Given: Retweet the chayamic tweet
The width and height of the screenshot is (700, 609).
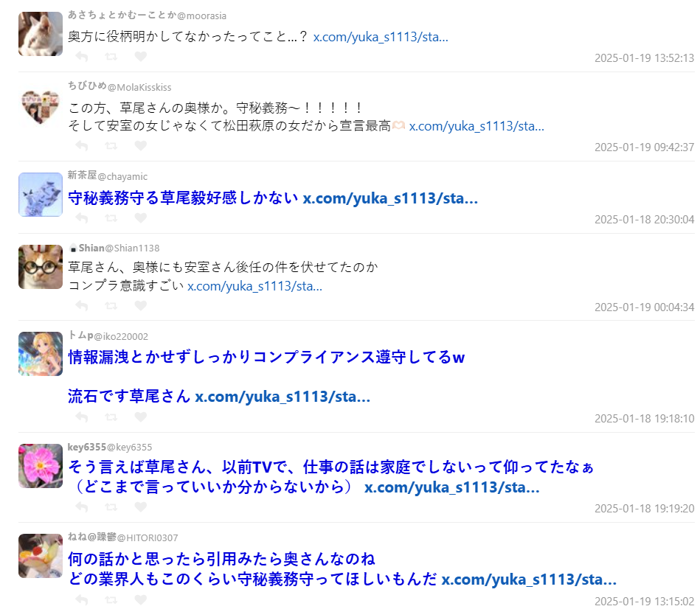Looking at the screenshot, I should pyautogui.click(x=111, y=218).
